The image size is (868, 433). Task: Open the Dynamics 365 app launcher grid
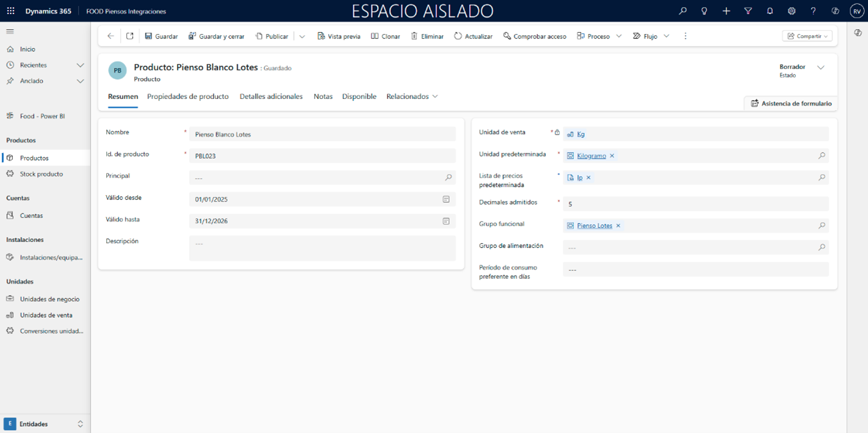(x=11, y=11)
